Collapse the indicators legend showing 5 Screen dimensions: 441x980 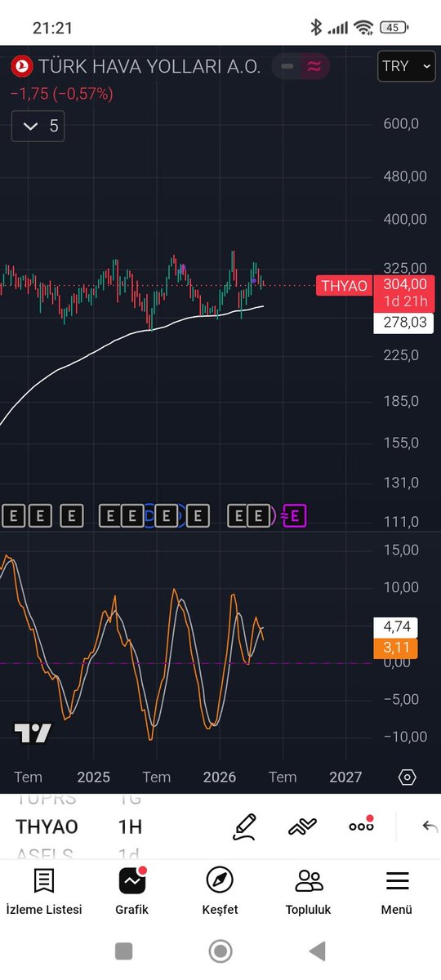point(38,126)
